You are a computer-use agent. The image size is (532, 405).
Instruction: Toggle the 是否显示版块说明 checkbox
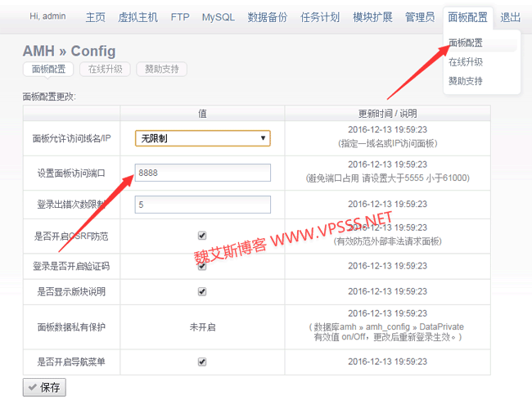(202, 291)
